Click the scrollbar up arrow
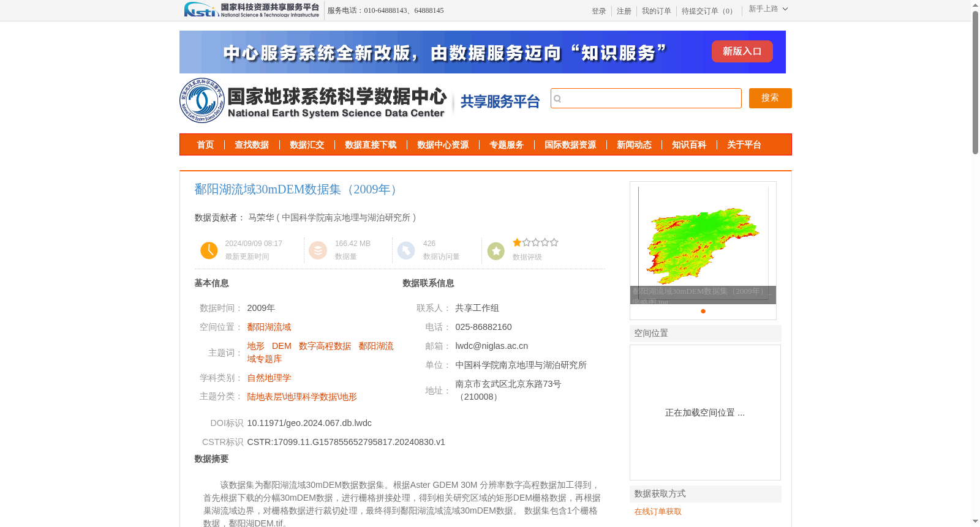The width and height of the screenshot is (980, 527). (x=975, y=5)
